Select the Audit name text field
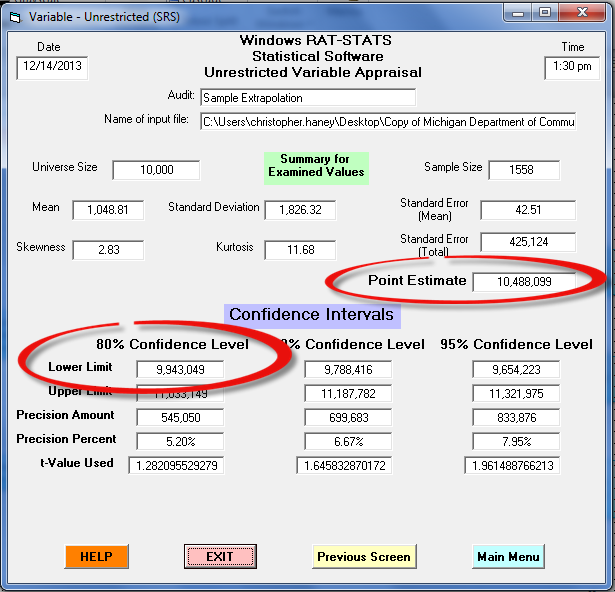The width and height of the screenshot is (615, 592). 307,98
